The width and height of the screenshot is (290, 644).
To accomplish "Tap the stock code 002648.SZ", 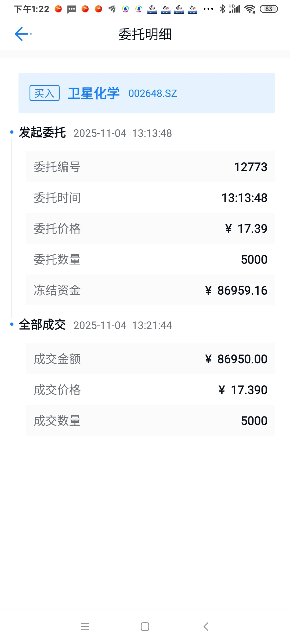I will click(153, 94).
